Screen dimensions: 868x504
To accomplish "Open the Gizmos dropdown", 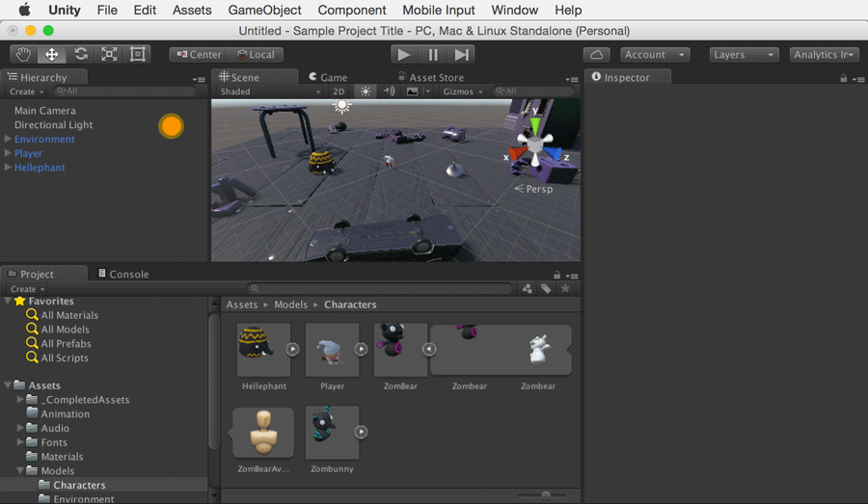I will (462, 92).
